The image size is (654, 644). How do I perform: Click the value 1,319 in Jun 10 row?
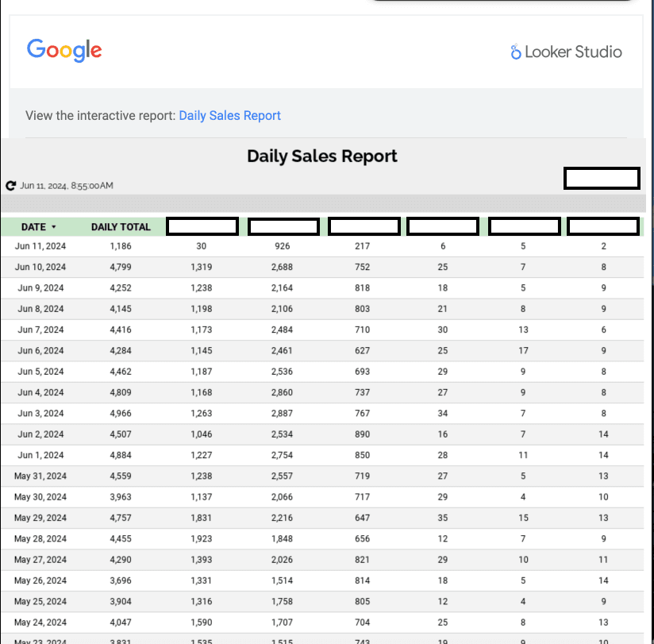(202, 267)
